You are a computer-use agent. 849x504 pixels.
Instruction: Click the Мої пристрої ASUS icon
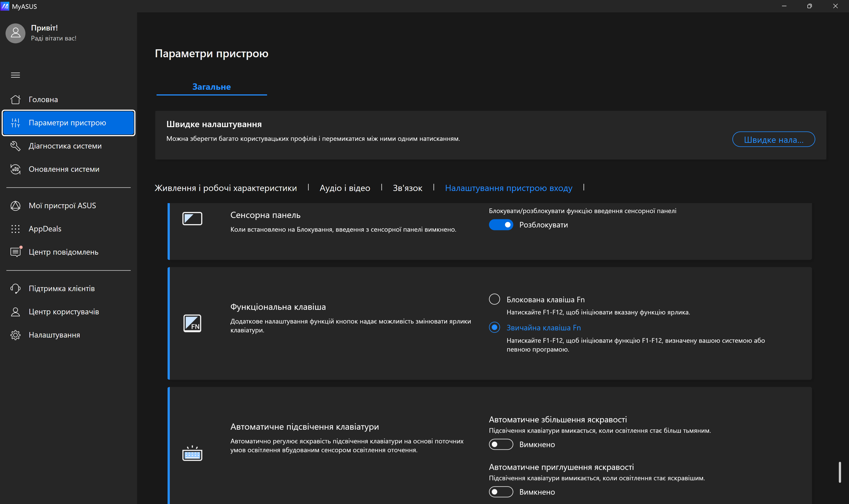15,206
